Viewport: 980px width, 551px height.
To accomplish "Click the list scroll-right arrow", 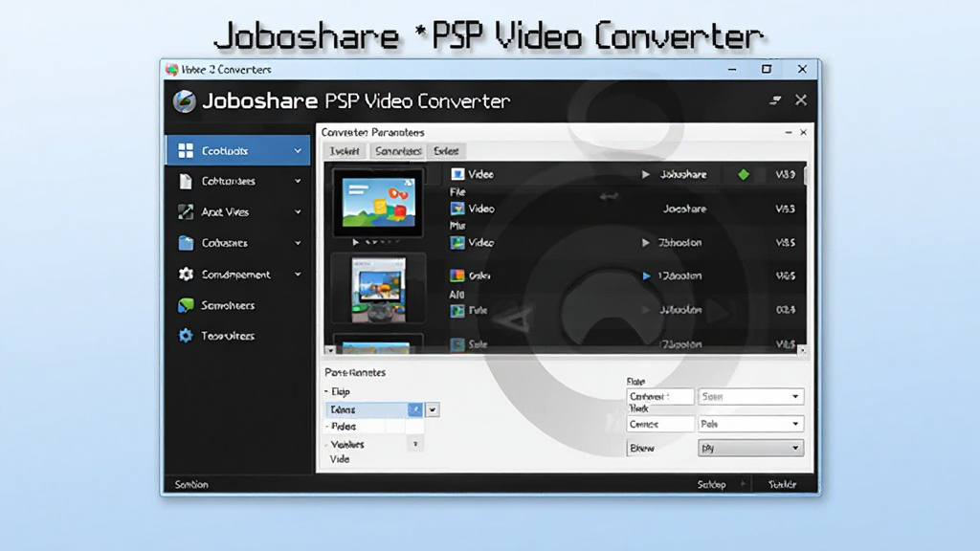I will click(x=803, y=350).
